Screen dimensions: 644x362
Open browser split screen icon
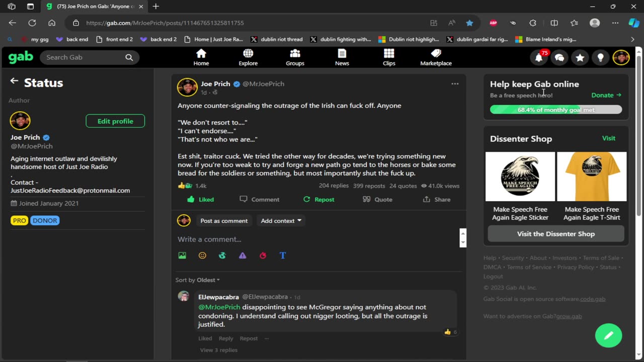[554, 23]
